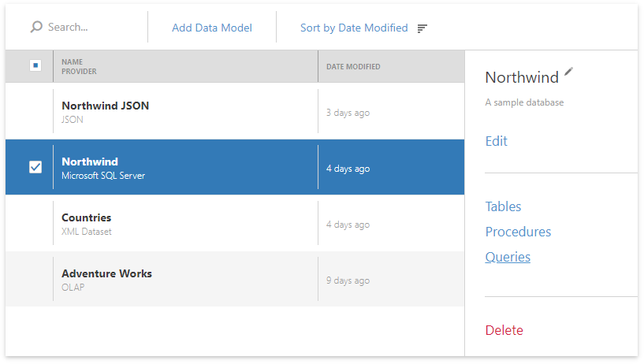The height and width of the screenshot is (364, 644).
Task: Click the Edit link
Action: (x=496, y=141)
